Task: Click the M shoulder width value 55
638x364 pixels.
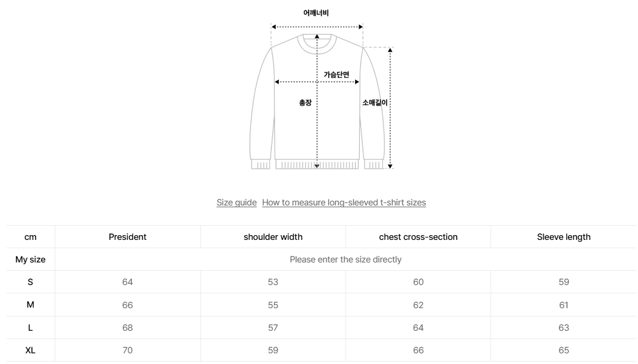Action: point(273,305)
